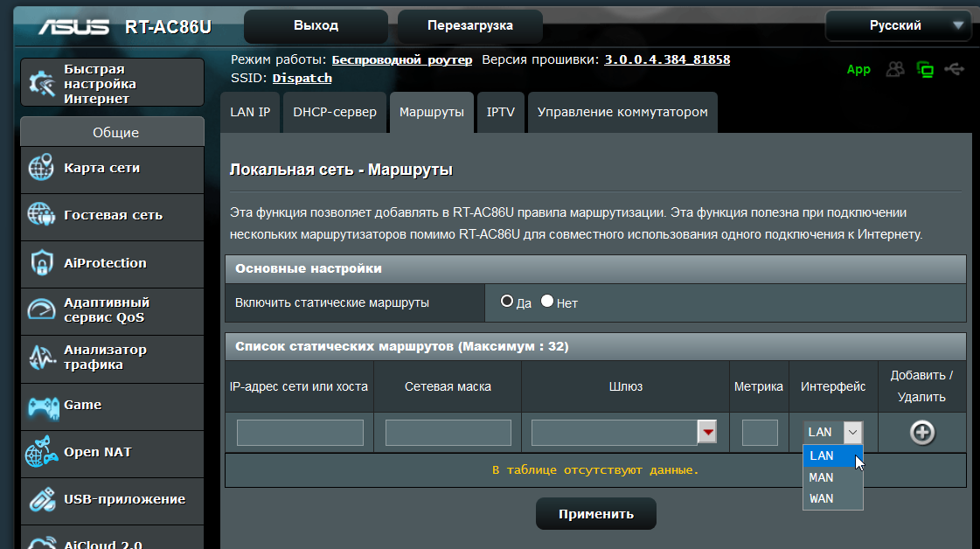Open the USB-приложение menu item
Viewport: 980px width, 549px height.
113,502
